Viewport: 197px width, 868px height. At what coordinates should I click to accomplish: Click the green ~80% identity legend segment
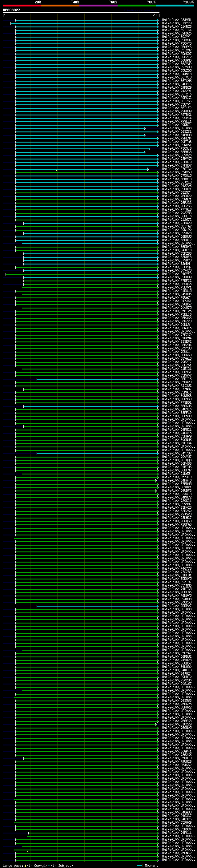pyautogui.click(x=137, y=6)
